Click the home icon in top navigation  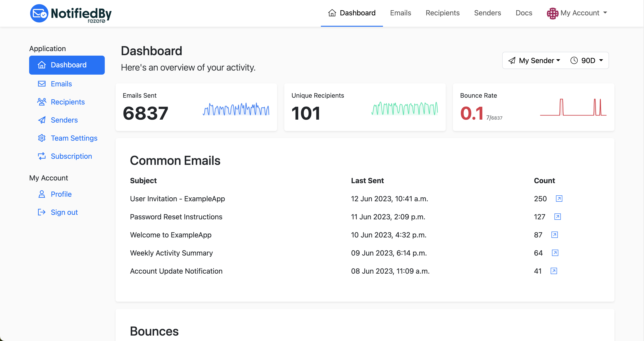click(332, 13)
